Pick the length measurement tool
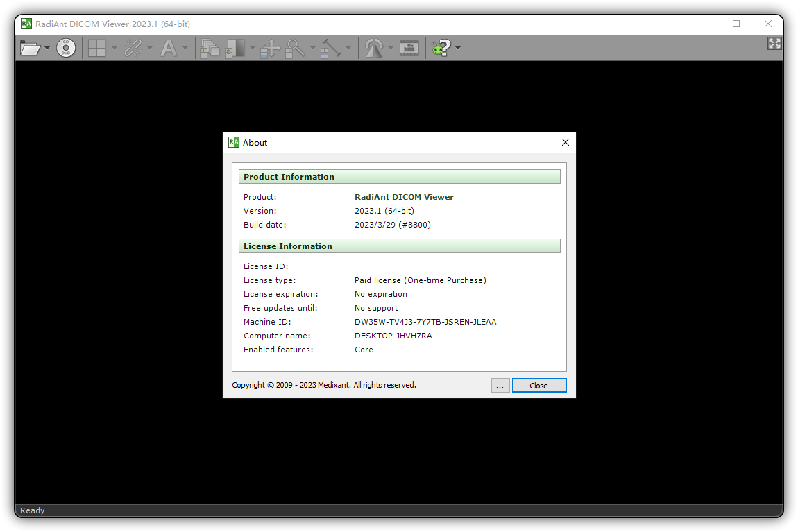 (x=331, y=49)
